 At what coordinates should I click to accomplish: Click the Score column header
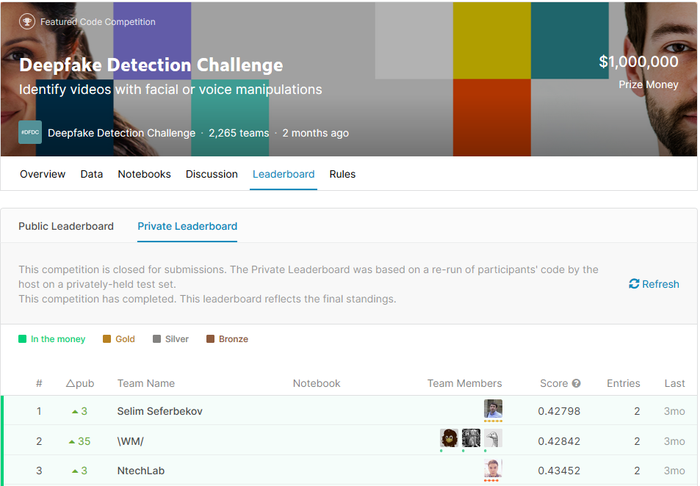(554, 383)
